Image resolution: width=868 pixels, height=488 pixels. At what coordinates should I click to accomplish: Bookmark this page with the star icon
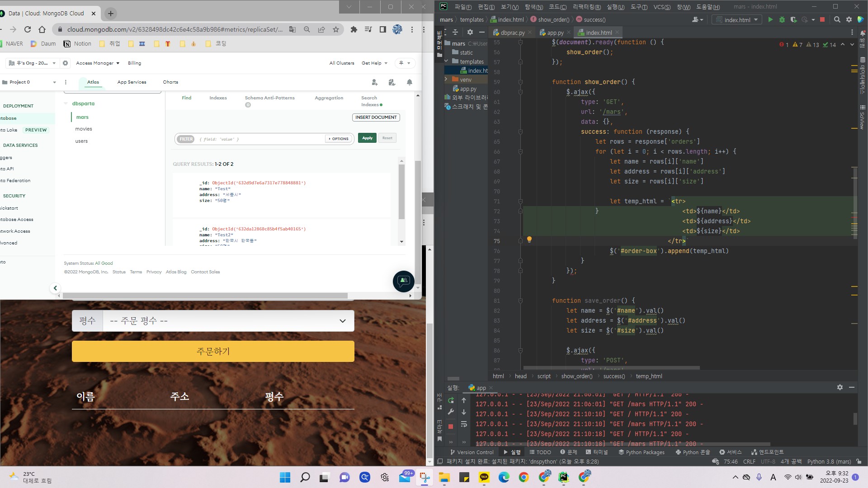[x=336, y=29]
